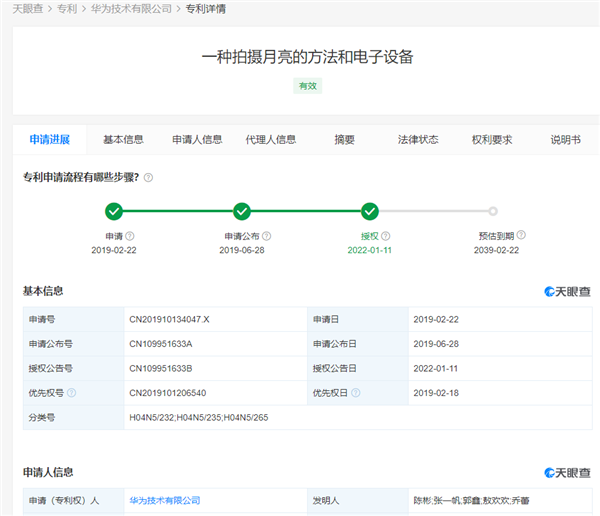This screenshot has width=600, height=516.
Task: Click 授权公告日 value 2022-01-11 in table
Action: [435, 368]
